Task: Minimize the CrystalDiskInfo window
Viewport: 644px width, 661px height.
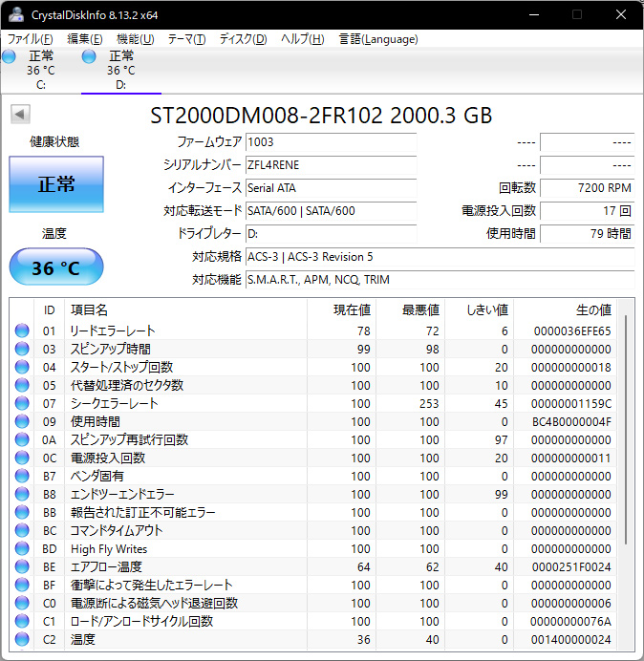Action: pos(534,14)
